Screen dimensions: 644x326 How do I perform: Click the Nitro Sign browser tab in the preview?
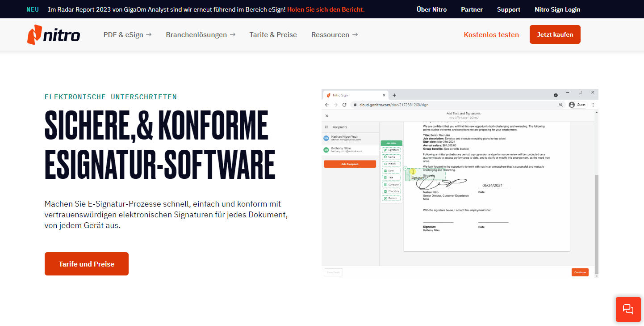coord(355,95)
